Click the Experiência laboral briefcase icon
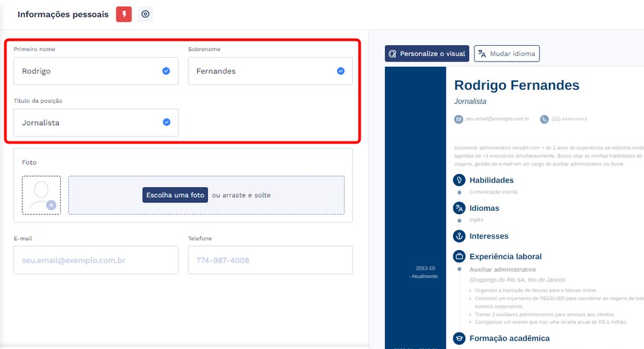 (x=459, y=257)
